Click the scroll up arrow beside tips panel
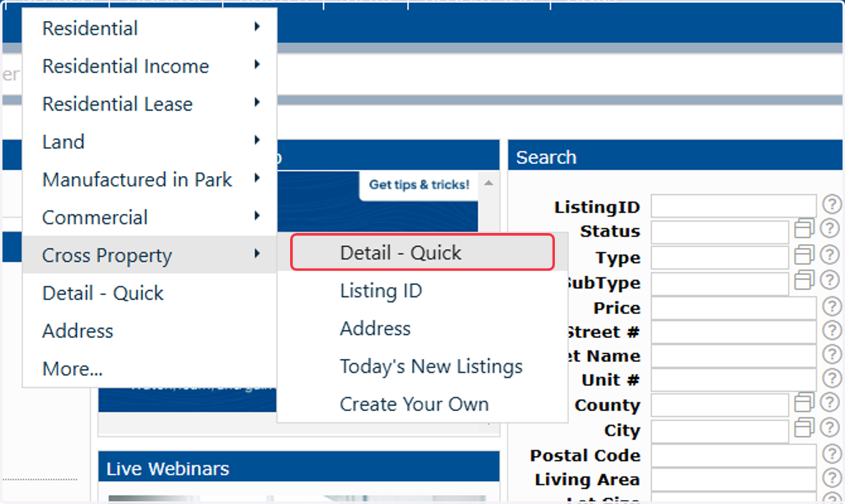Viewport: 845px width, 504px height. 489,183
